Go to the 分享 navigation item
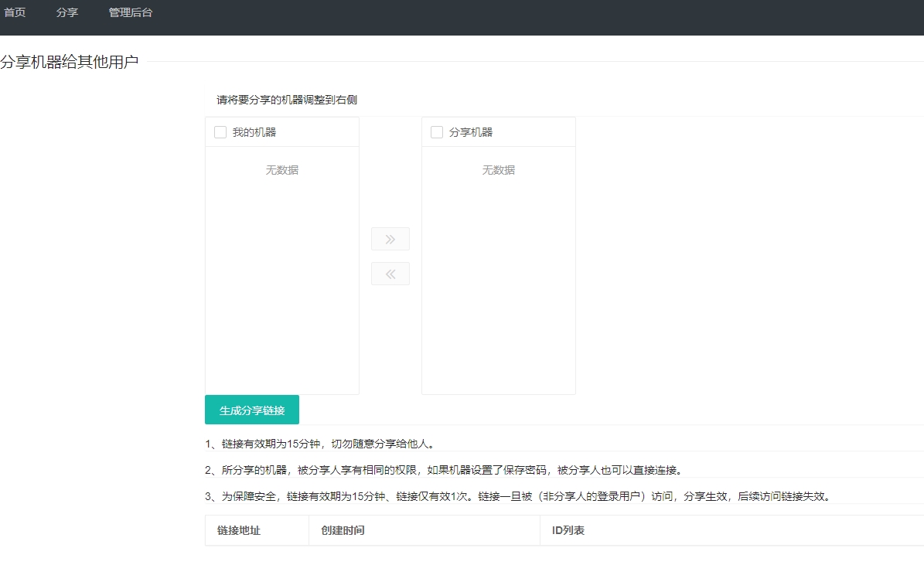The width and height of the screenshot is (924, 565). coord(67,12)
